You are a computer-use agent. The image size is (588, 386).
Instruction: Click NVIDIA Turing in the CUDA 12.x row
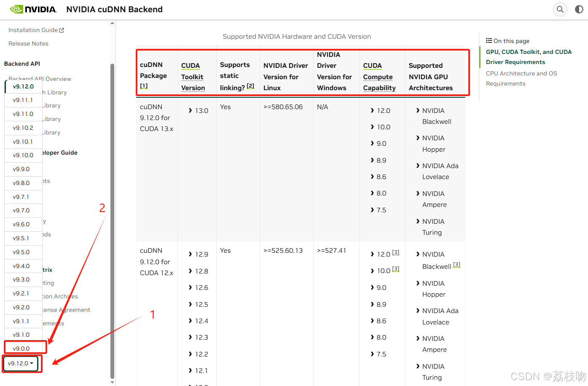click(433, 372)
